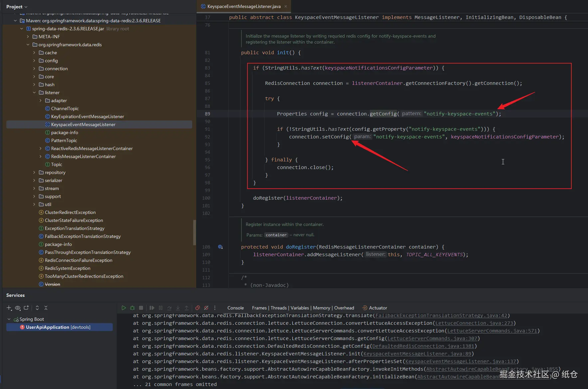Image resolution: width=588 pixels, height=389 pixels.
Task: Open the LettuceServerCommands.java:571 stack trace link
Action: click(x=492, y=331)
